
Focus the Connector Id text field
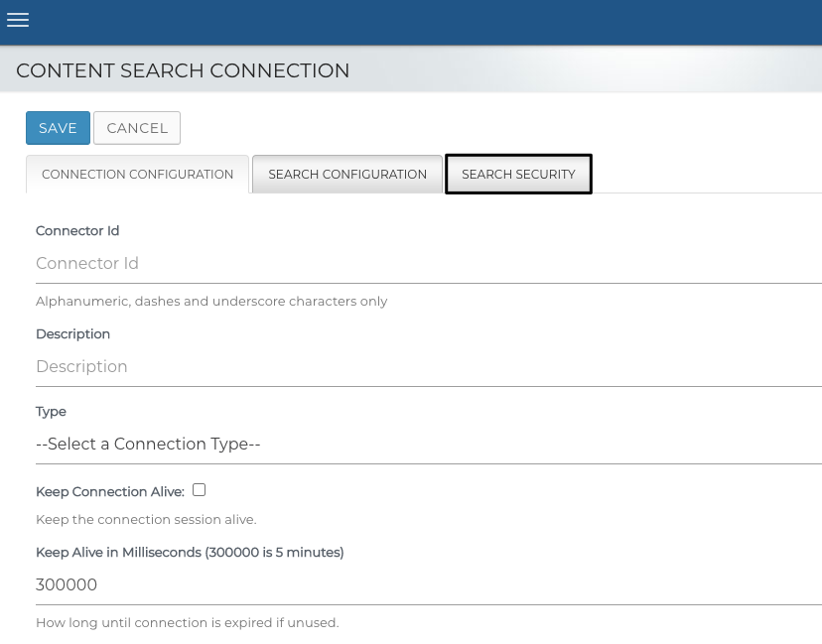(427, 264)
